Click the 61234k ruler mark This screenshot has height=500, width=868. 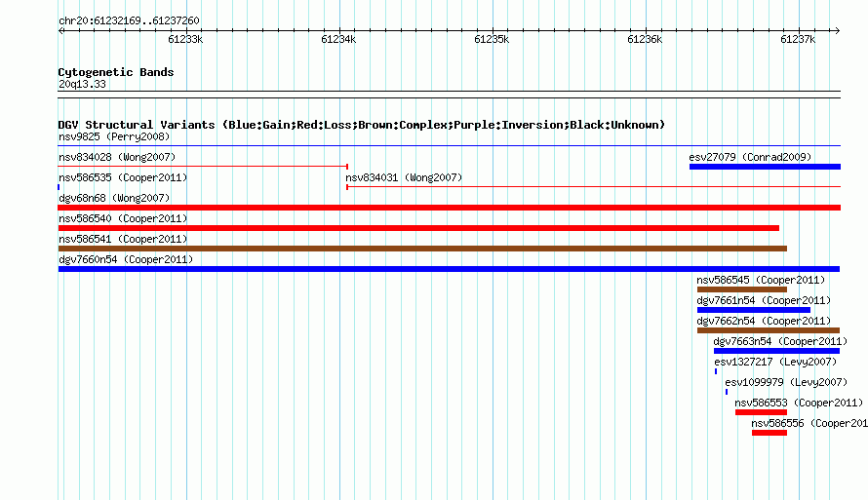(x=338, y=39)
